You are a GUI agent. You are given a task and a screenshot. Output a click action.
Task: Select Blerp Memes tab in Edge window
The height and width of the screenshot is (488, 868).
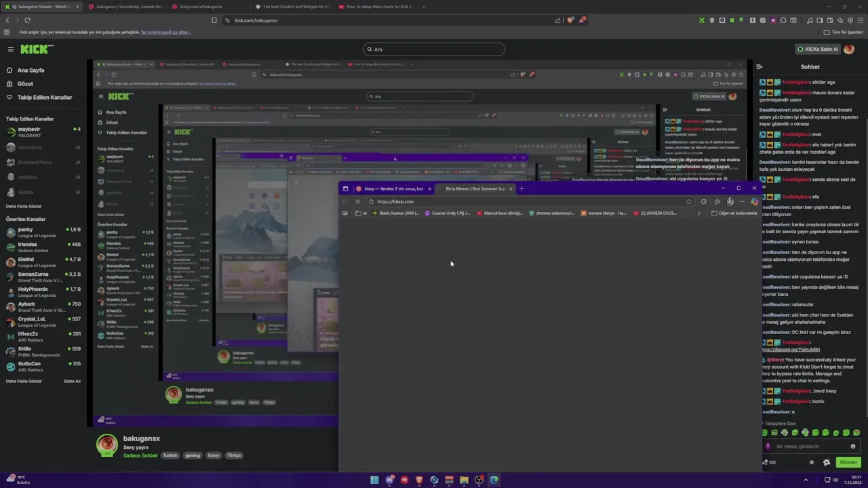pyautogui.click(x=475, y=188)
